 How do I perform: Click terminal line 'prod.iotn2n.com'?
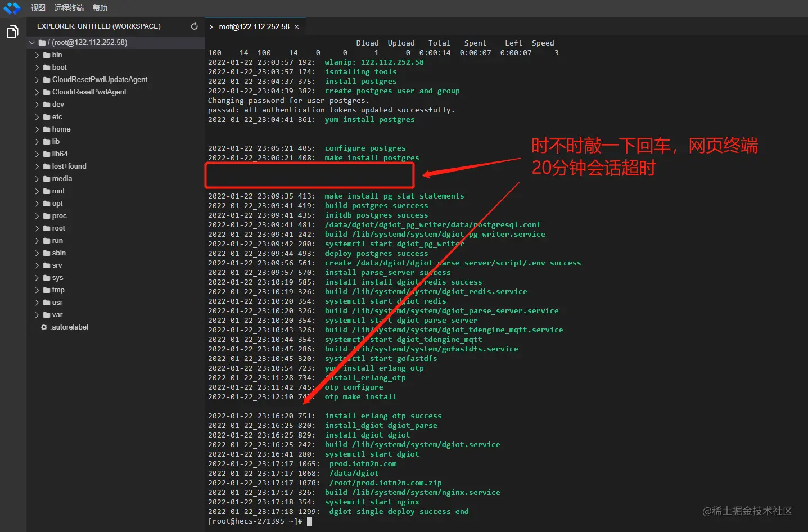(363, 464)
